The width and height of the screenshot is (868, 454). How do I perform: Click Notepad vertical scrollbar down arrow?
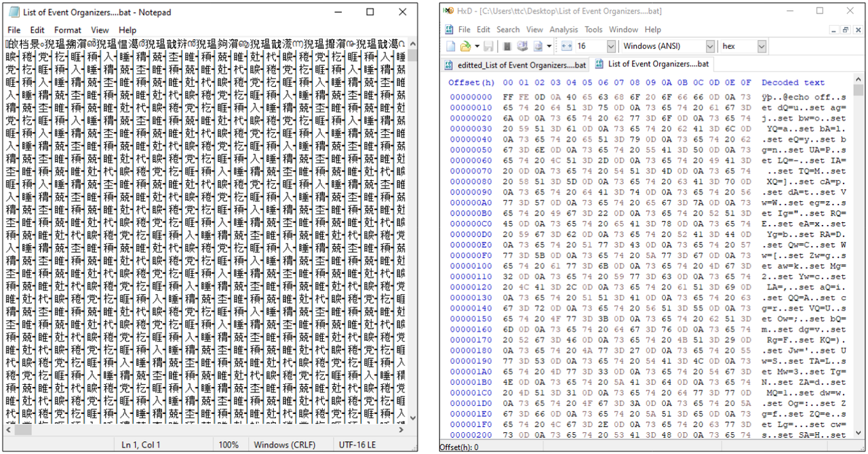pos(412,419)
